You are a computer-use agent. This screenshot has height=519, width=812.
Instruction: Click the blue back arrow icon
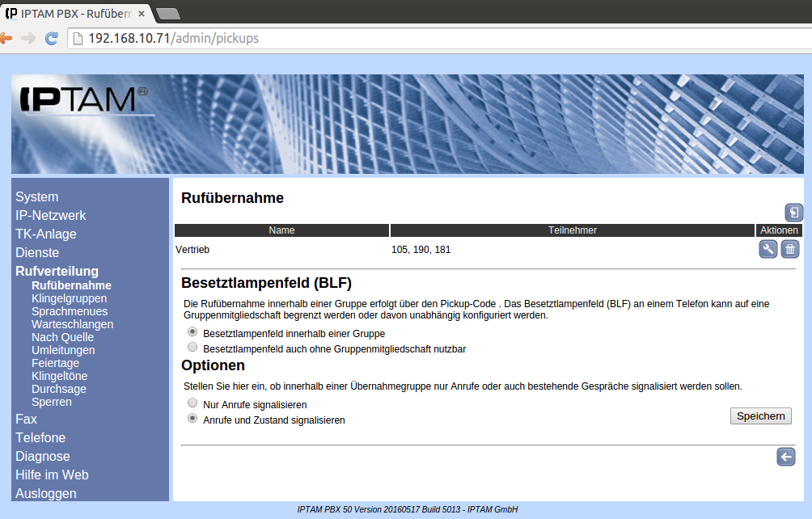[x=785, y=458]
